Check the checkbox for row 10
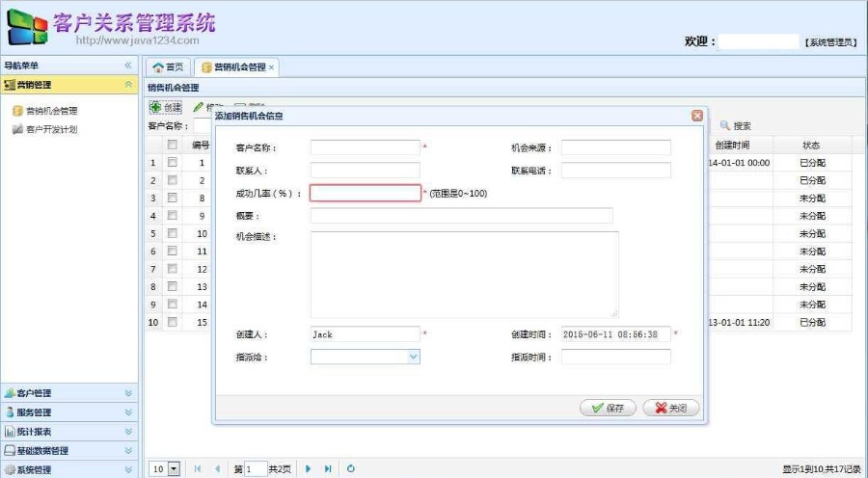Viewport: 868px width, 478px height. [173, 322]
